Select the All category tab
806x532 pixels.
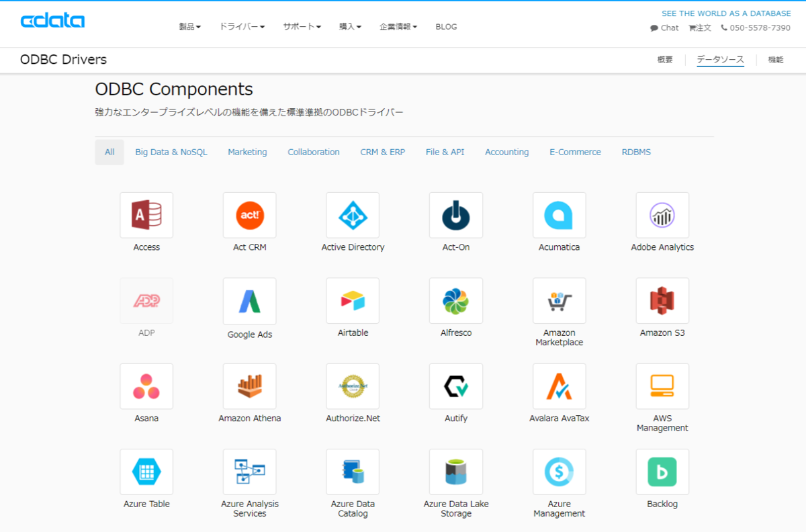[x=109, y=152]
